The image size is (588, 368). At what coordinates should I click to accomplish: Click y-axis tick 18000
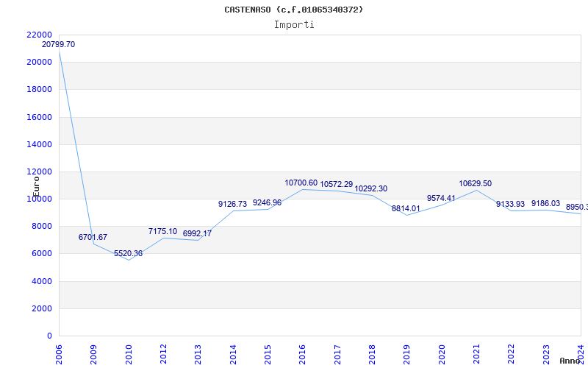point(39,89)
